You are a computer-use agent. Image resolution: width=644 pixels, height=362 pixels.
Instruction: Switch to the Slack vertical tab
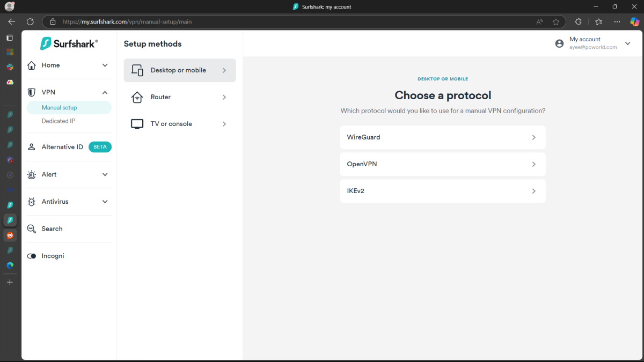(10, 67)
